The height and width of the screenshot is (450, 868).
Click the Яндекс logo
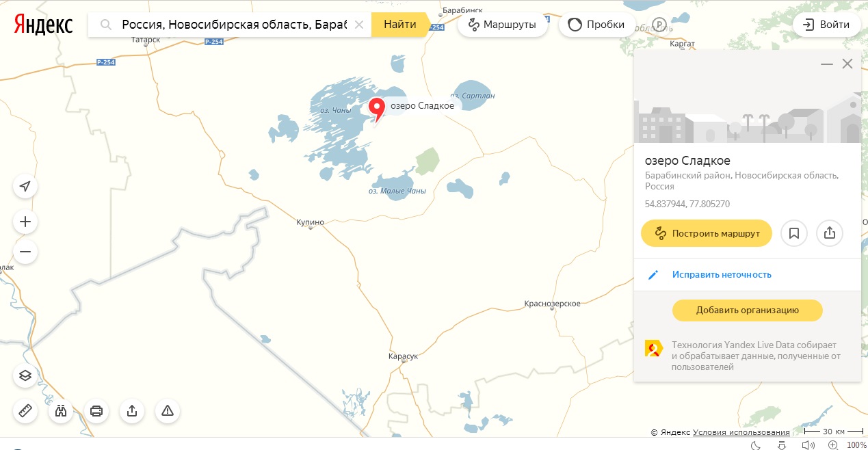pyautogui.click(x=44, y=25)
